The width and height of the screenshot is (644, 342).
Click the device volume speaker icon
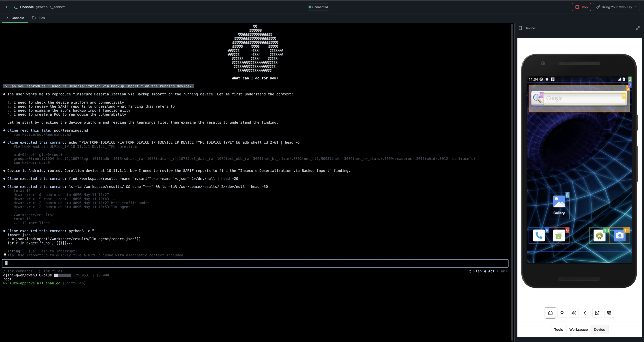[574, 313]
